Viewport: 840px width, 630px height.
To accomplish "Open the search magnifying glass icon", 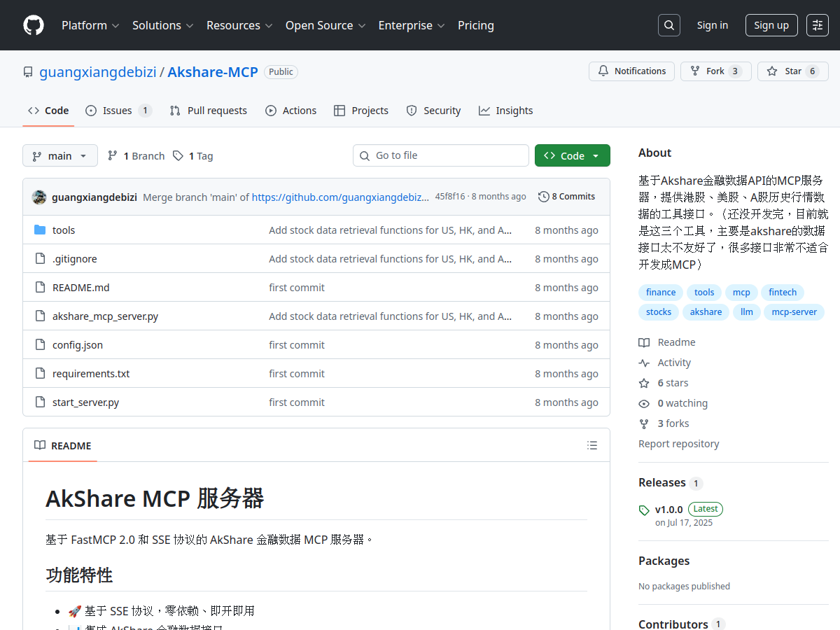I will pos(668,24).
